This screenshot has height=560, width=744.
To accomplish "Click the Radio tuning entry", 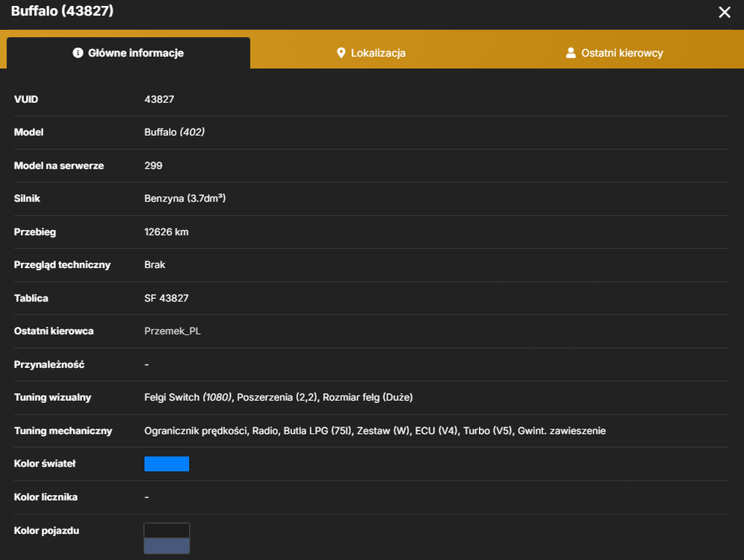I will [265, 431].
